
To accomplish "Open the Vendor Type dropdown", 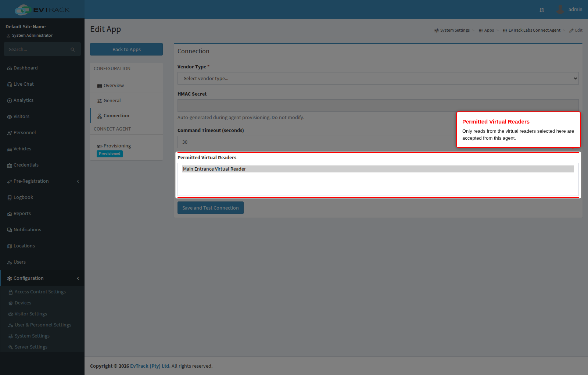I will pos(378,78).
